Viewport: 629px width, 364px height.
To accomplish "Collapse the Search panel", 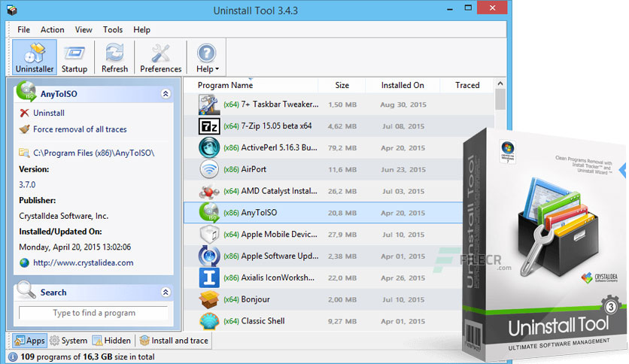I will (x=166, y=293).
